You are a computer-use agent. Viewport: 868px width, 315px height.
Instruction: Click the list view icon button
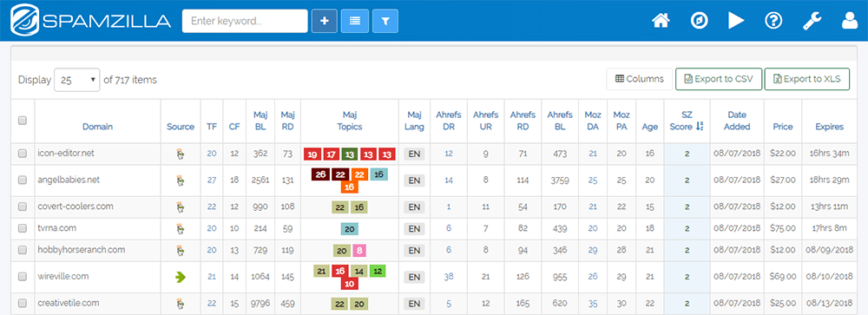[355, 21]
